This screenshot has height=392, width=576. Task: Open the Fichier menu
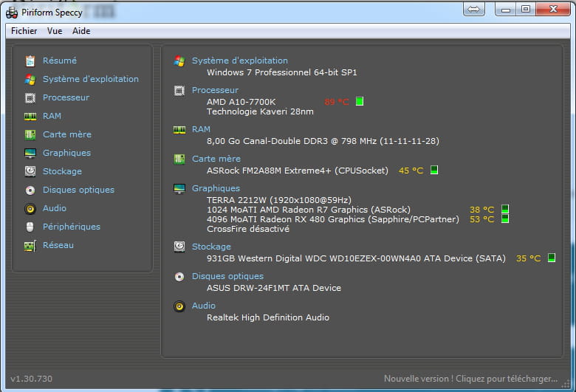24,31
